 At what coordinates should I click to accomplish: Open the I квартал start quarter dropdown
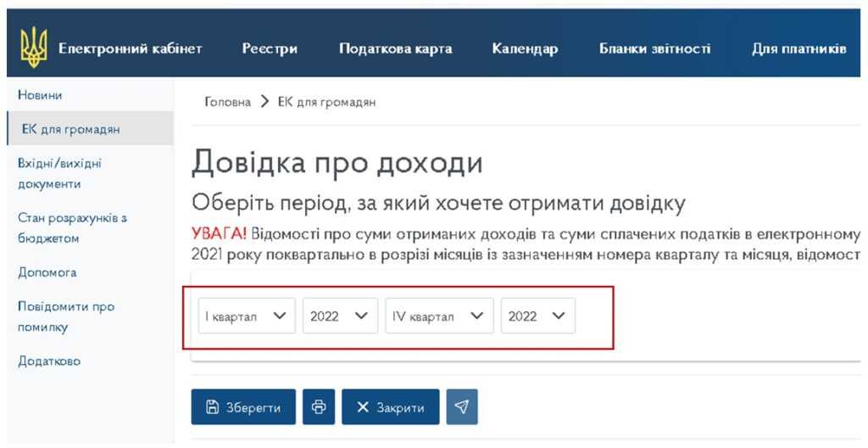[247, 316]
